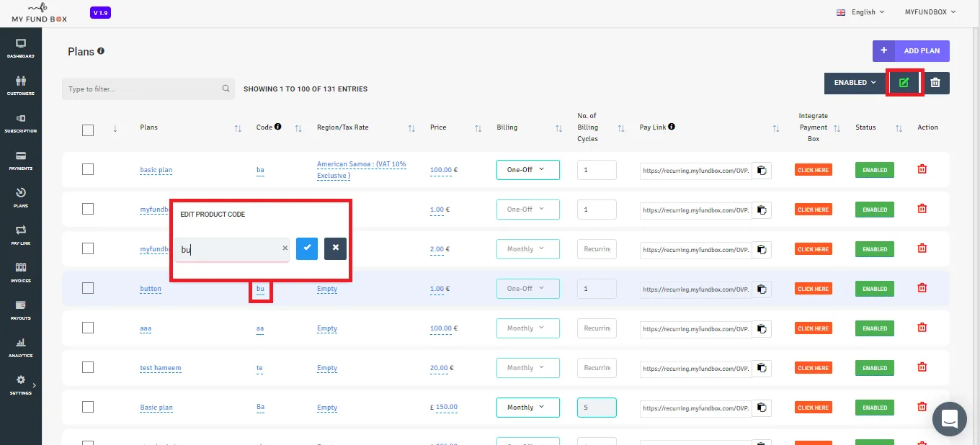Select the button plan checkbox
The height and width of the screenshot is (445, 980).
point(88,288)
